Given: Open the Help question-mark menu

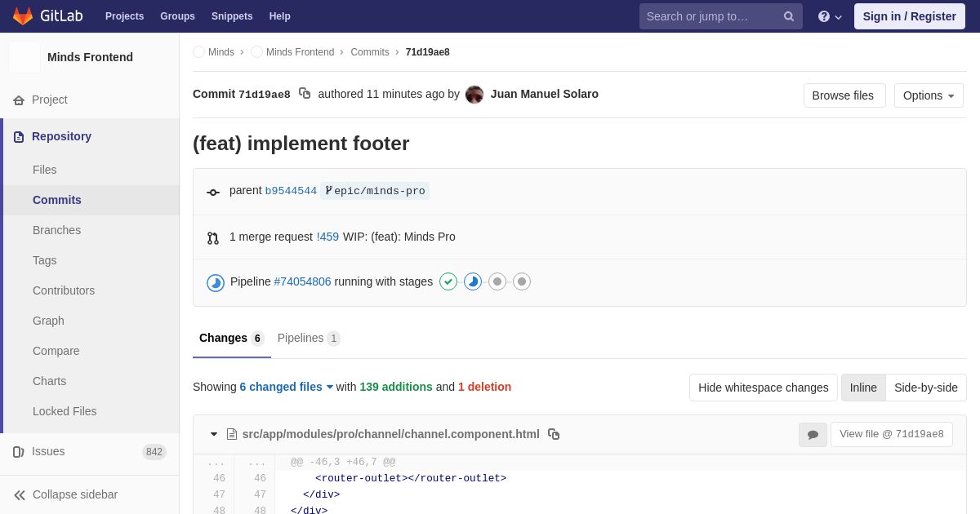Looking at the screenshot, I should [830, 16].
